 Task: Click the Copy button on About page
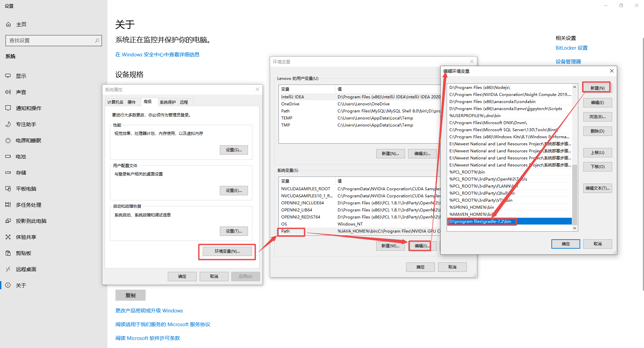[x=131, y=295]
